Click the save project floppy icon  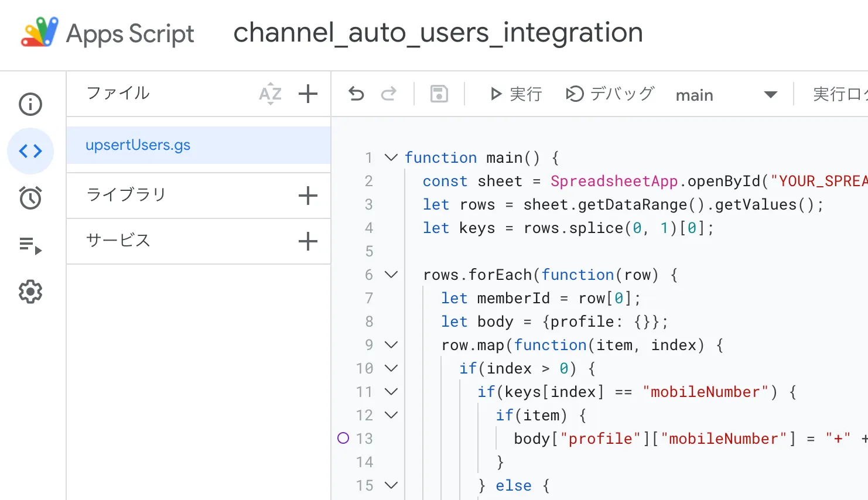click(439, 94)
